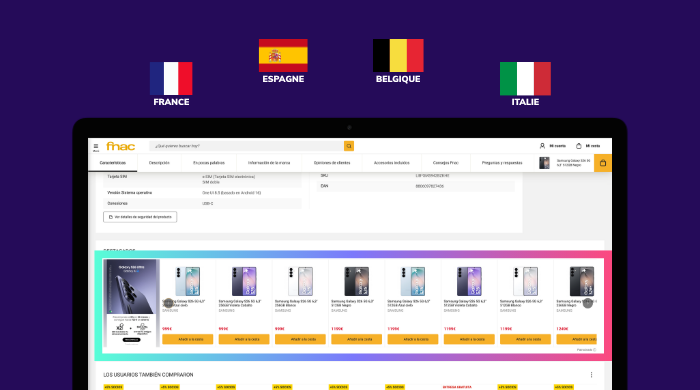Click the France flag
700x390 pixels.
click(171, 79)
